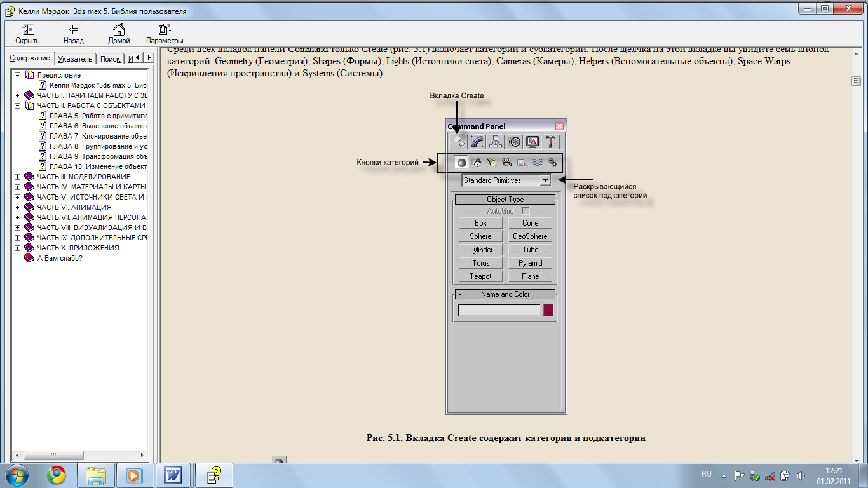
Task: Click the Teapot button in the figure
Action: tap(480, 276)
